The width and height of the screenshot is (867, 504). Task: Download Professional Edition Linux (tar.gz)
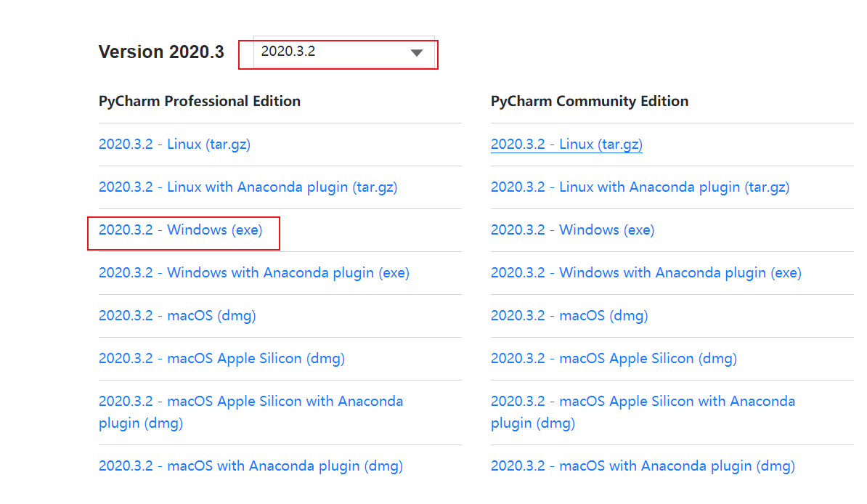point(174,144)
